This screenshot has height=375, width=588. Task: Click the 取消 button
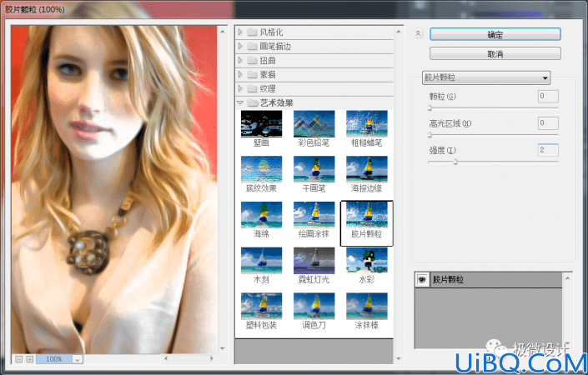(495, 53)
